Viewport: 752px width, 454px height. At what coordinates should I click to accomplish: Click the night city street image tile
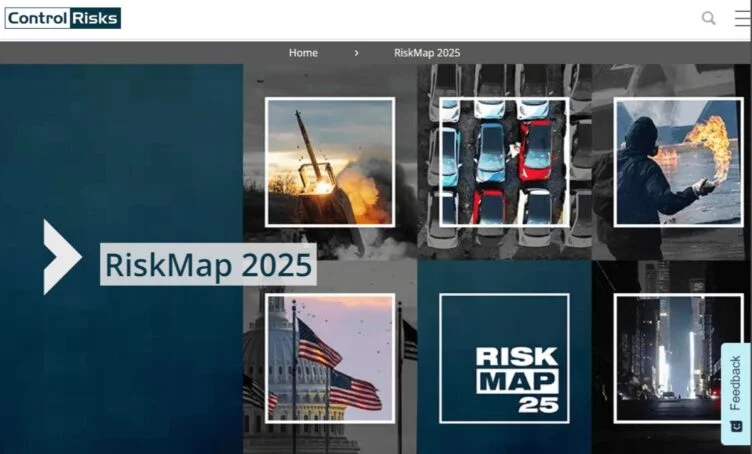pos(679,358)
